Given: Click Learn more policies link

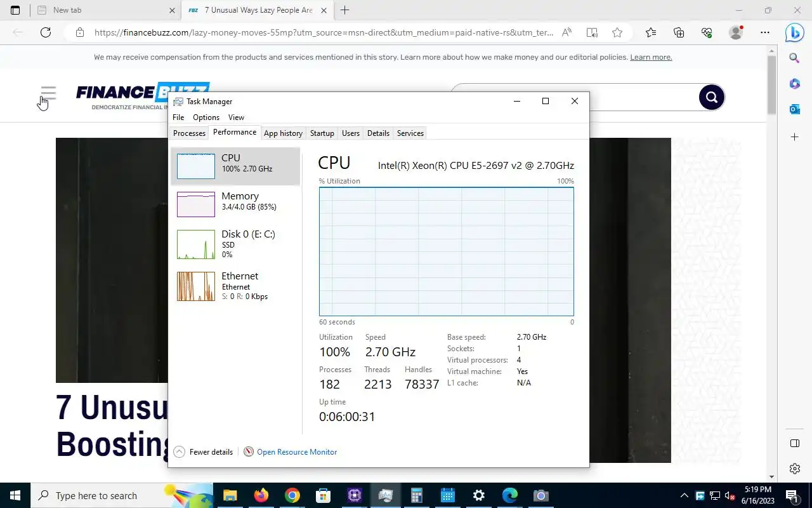Looking at the screenshot, I should 651,57.
